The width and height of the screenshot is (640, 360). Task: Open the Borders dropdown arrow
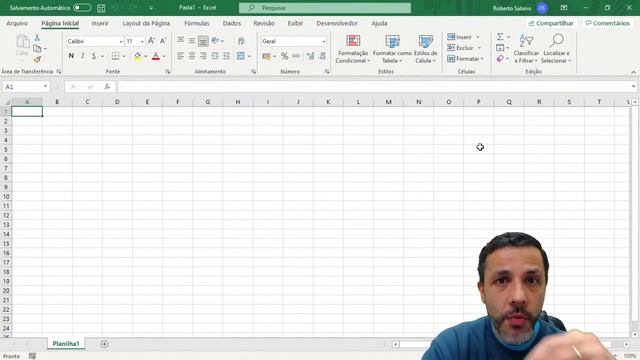tap(124, 56)
